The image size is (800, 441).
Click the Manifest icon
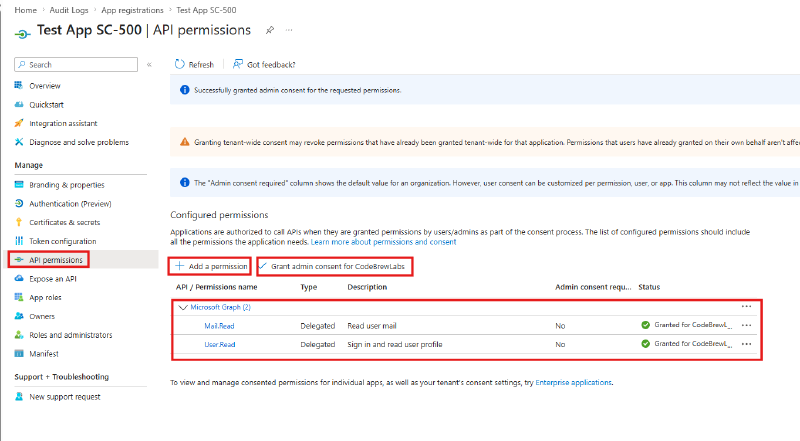[x=19, y=353]
